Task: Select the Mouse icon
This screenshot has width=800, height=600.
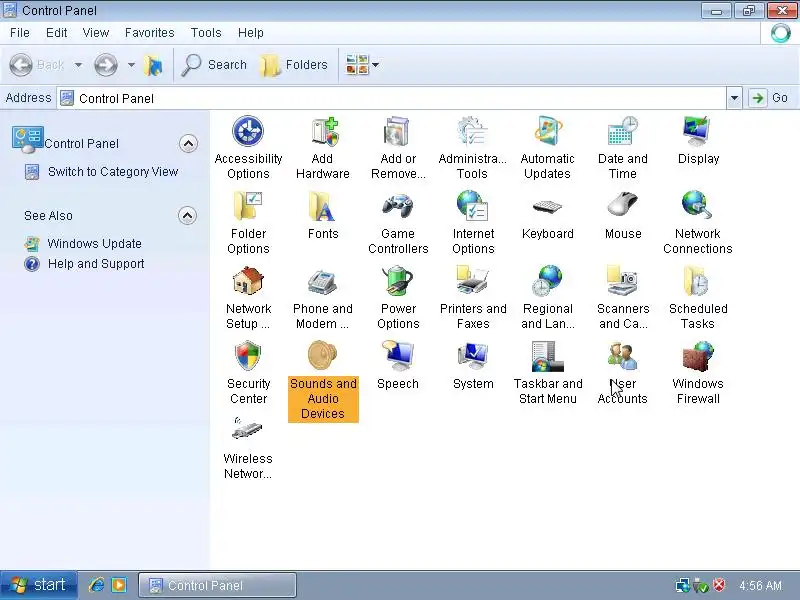Action: coord(623,206)
